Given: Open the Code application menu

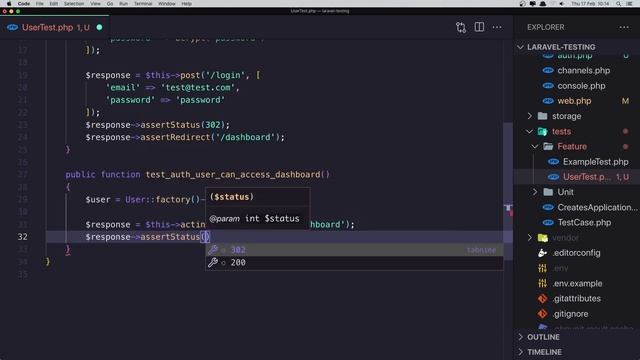Looking at the screenshot, I should [24, 4].
